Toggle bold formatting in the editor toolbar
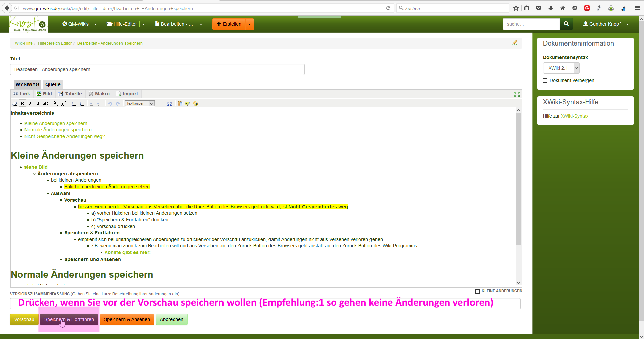The height and width of the screenshot is (339, 644). (22, 104)
